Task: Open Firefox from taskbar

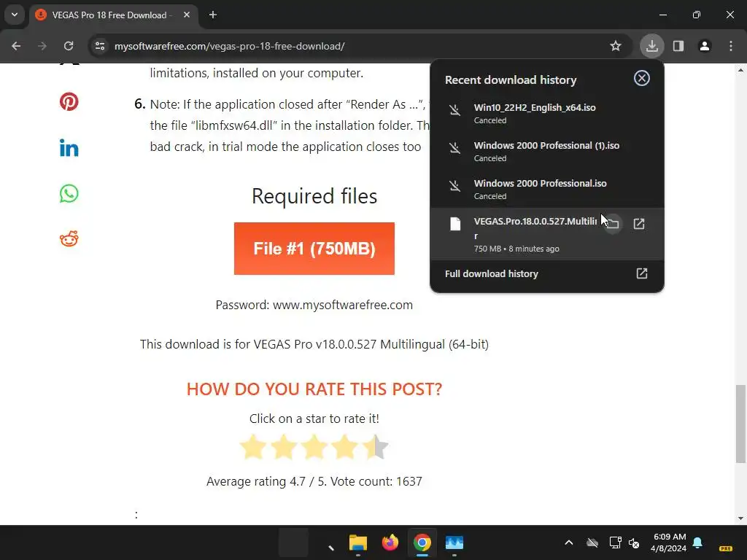Action: pos(390,542)
